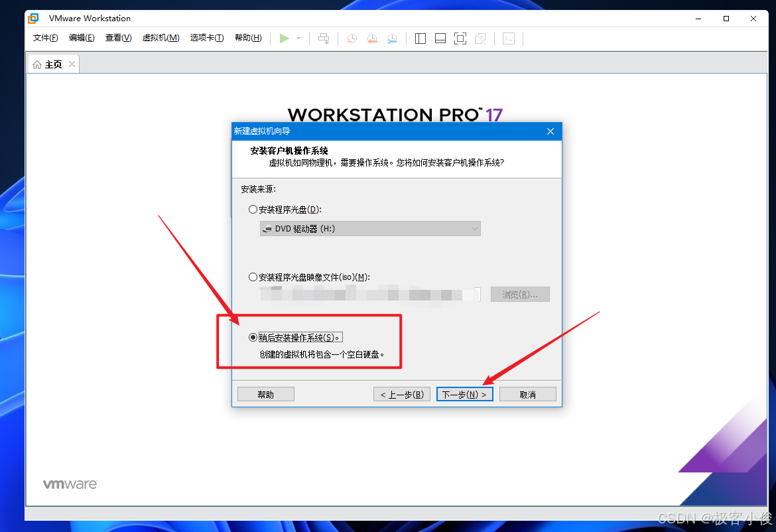Click Take Snapshot toolbar icon
Image resolution: width=776 pixels, height=532 pixels.
coord(352,38)
